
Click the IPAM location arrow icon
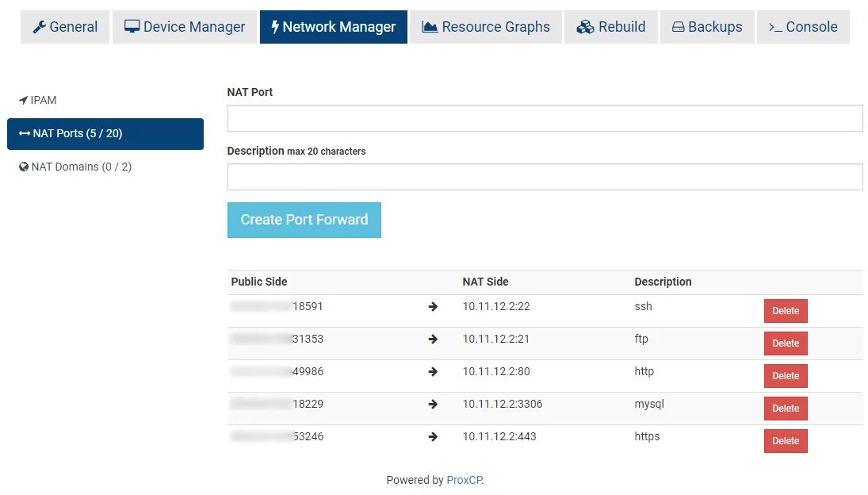pyautogui.click(x=24, y=100)
